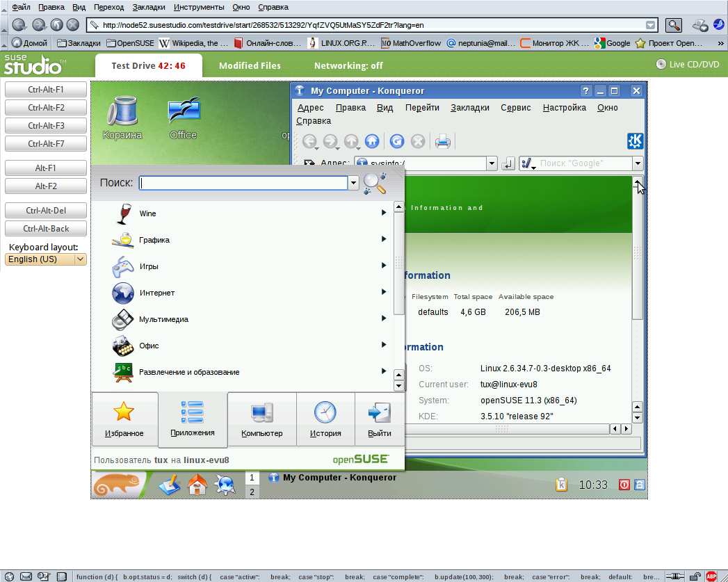Click the start menu list scroll-down arrow

click(x=398, y=386)
